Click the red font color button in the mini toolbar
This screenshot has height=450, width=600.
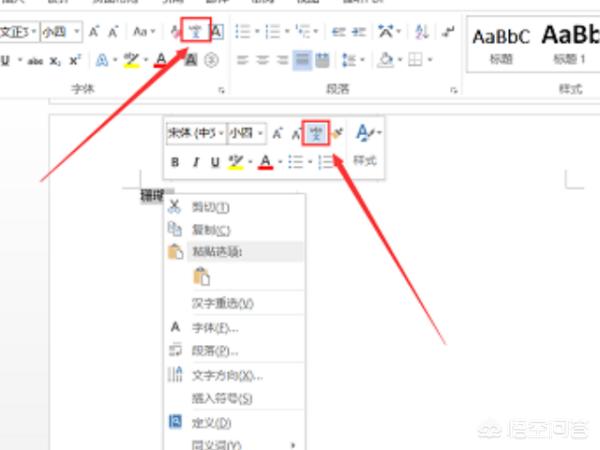[x=264, y=162]
